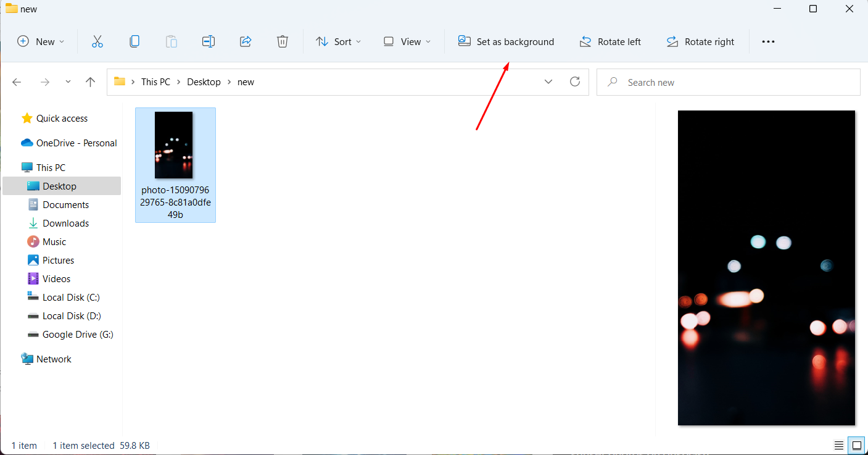Expand the View options dropdown
This screenshot has width=868, height=455.
407,41
